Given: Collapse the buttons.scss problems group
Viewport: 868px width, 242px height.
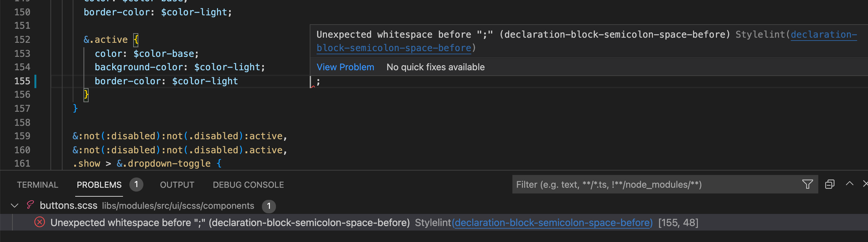Looking at the screenshot, I should 14,205.
